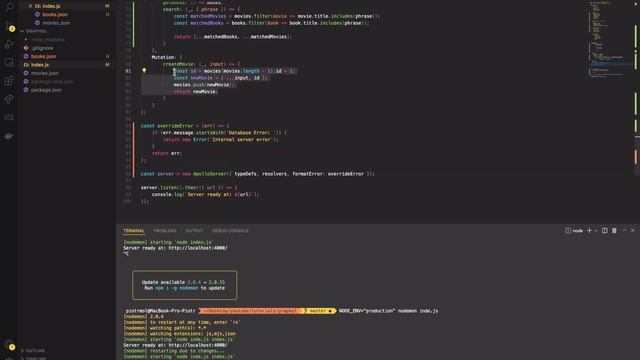
Task: Open the .gitignore file
Action: [x=42, y=48]
